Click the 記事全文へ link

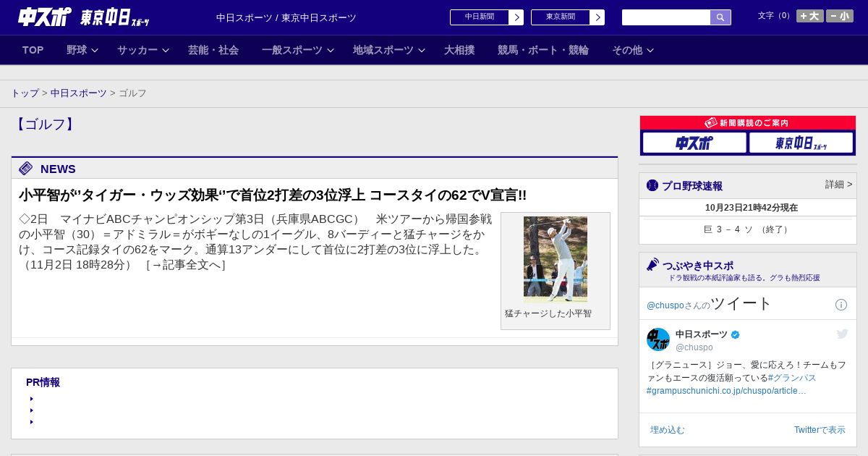(186, 265)
